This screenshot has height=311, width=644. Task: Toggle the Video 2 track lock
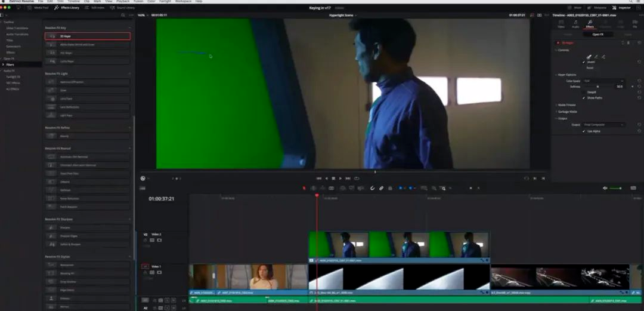145,240
